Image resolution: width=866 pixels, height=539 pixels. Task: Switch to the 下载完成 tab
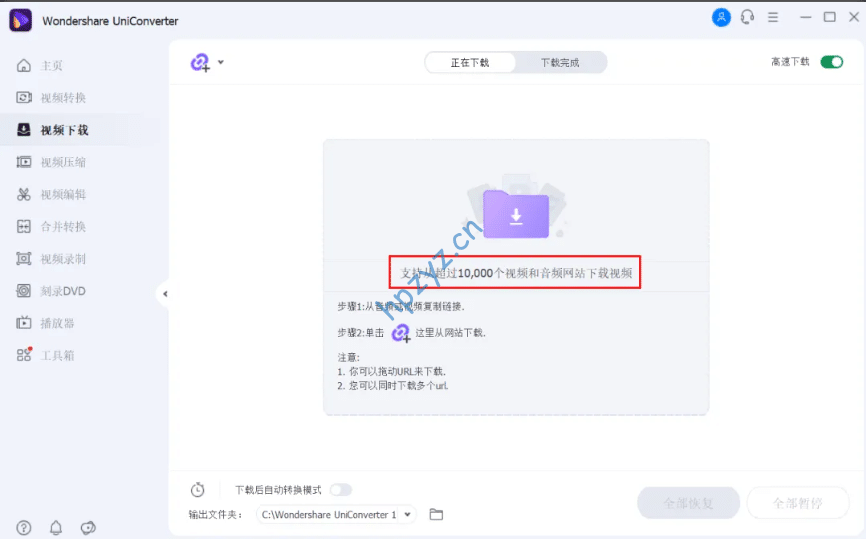(560, 63)
